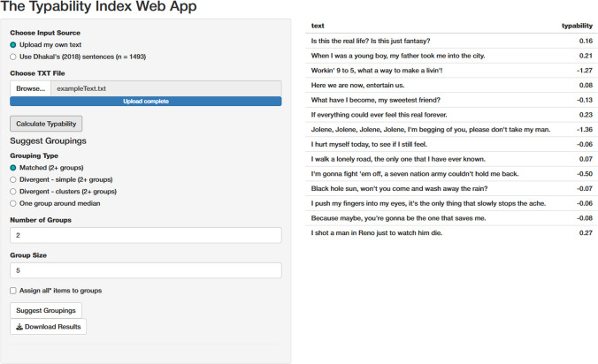Click the Suggest Groupings button
The height and width of the screenshot is (364, 598).
(46, 310)
